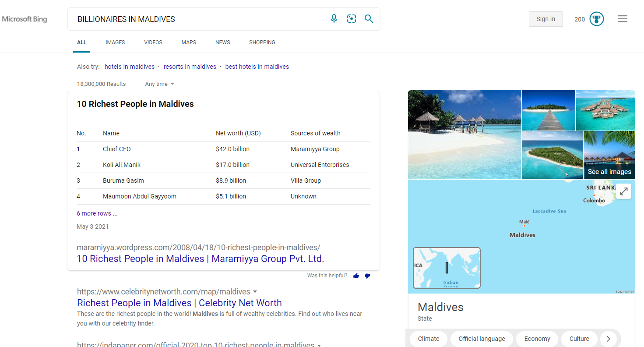644x347 pixels.
Task: Click the maramiyya.wordpress.com URL text
Action: (198, 247)
